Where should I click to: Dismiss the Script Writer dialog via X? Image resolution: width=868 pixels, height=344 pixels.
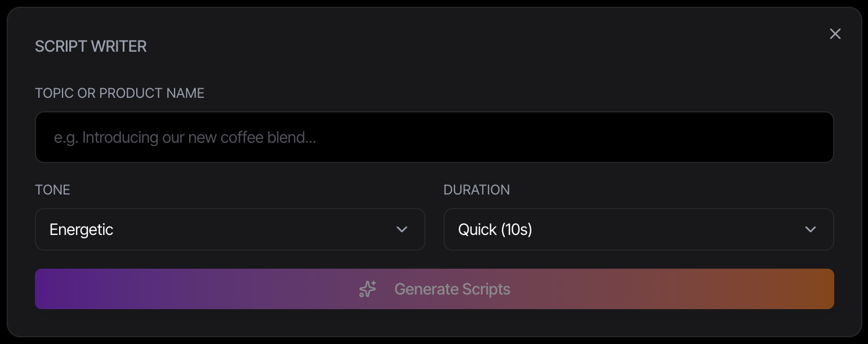tap(835, 34)
